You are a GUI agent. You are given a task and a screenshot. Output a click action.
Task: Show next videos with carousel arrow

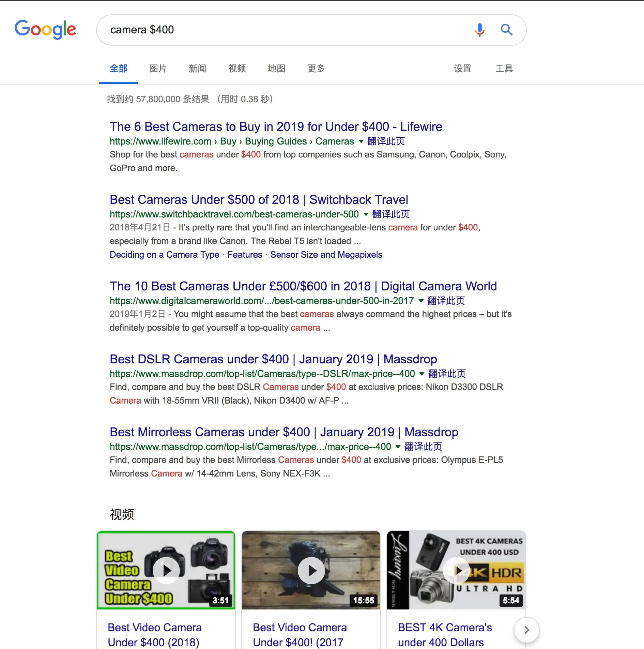(526, 630)
